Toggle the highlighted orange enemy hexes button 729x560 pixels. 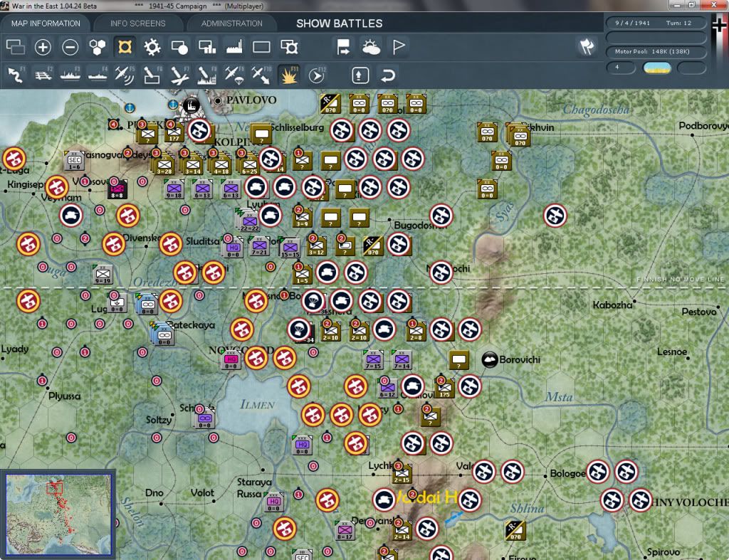pyautogui.click(x=125, y=47)
